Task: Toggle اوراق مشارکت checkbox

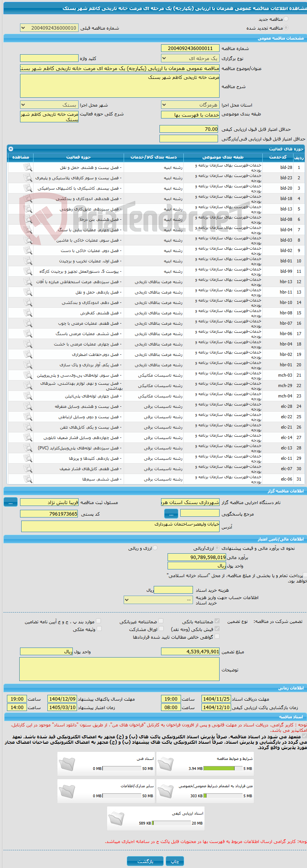Action: point(161,629)
